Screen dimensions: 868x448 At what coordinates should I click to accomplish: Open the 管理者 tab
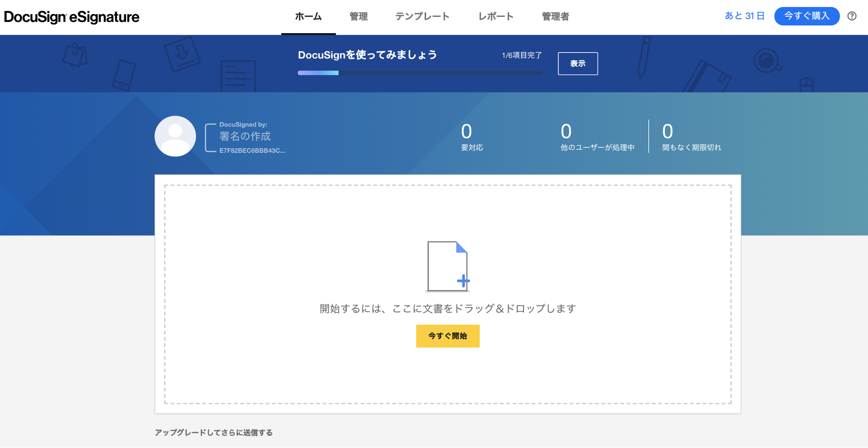(555, 16)
